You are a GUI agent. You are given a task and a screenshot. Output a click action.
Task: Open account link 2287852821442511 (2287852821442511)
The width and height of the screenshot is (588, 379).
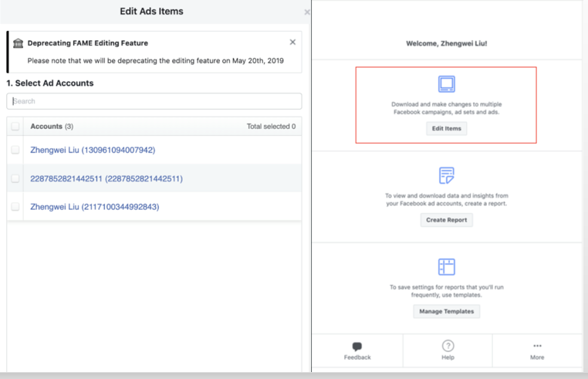point(106,178)
